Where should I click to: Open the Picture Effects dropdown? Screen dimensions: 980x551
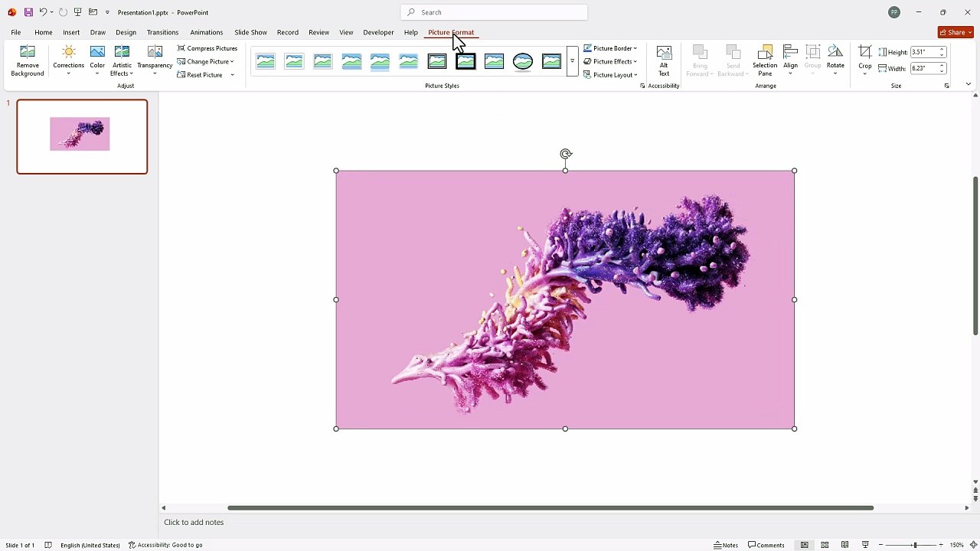tap(610, 61)
